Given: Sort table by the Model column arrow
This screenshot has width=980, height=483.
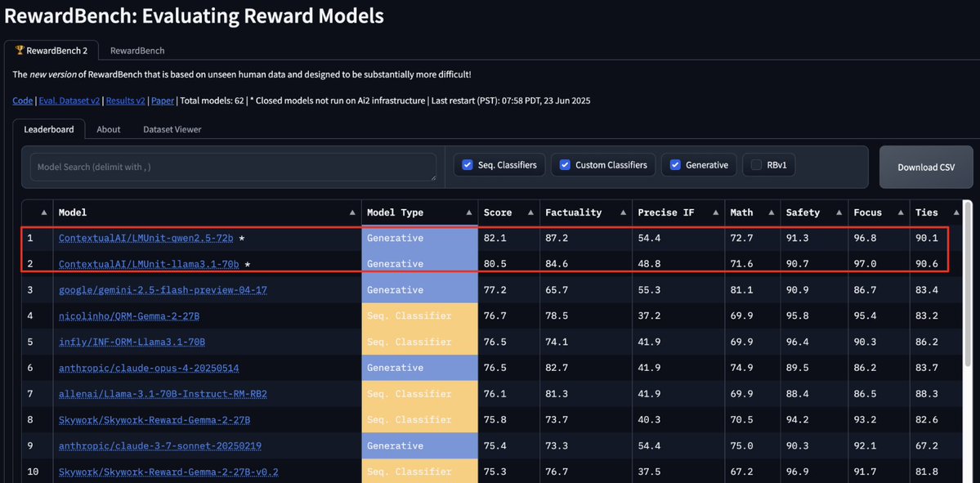Looking at the screenshot, I should point(353,212).
